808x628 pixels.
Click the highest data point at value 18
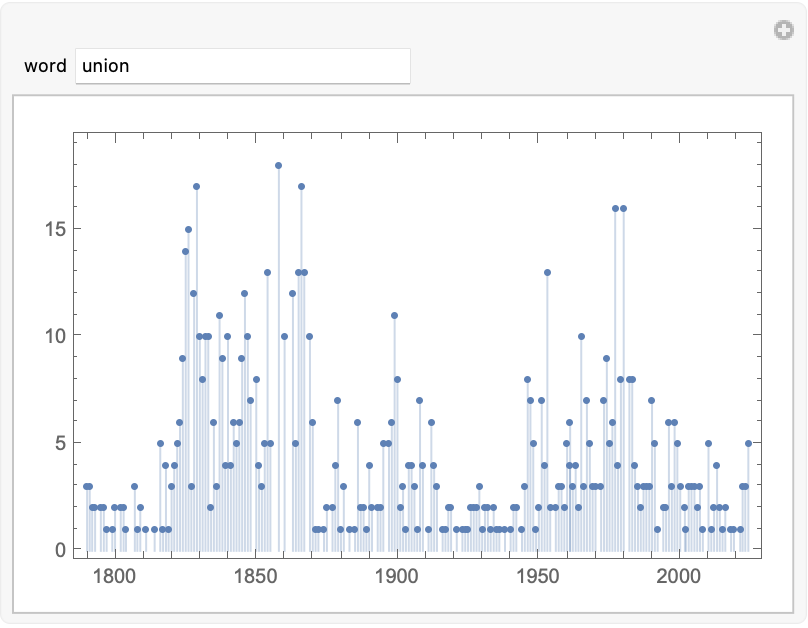(278, 165)
